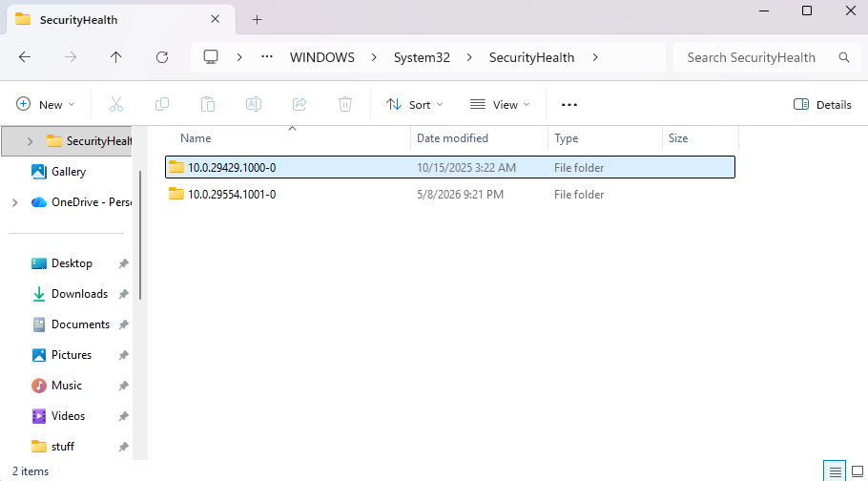Go back to previous folder
This screenshot has width=868, height=481.
coord(25,57)
